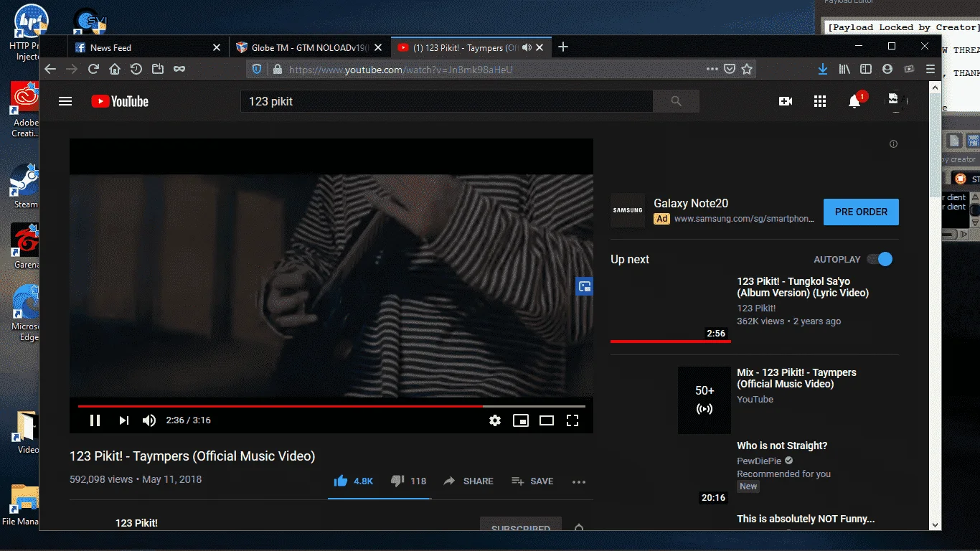Play the Mix - 123 Pikit! Taympers playlist

(796, 378)
